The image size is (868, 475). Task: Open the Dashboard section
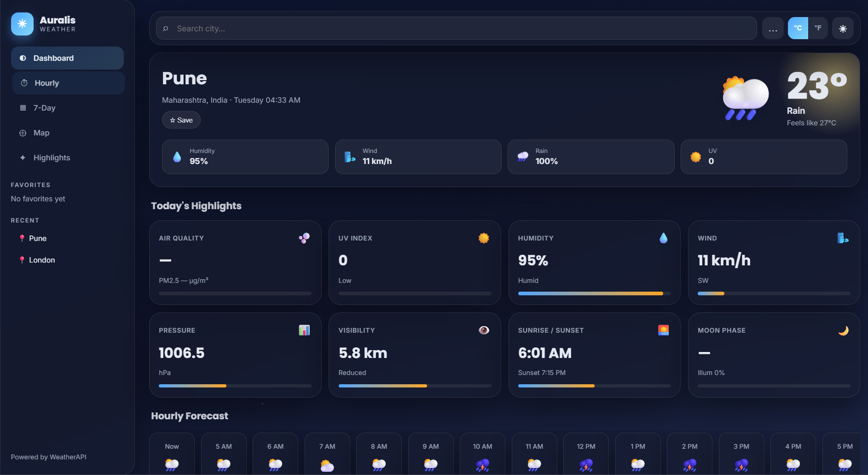click(x=67, y=58)
